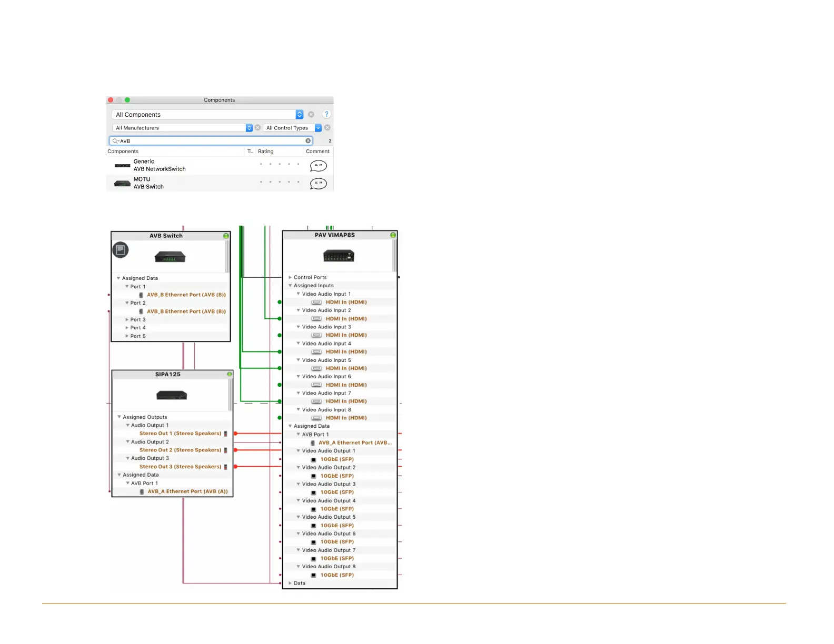834x644 pixels.
Task: Open the All Manufacturers dropdown
Action: point(182,128)
